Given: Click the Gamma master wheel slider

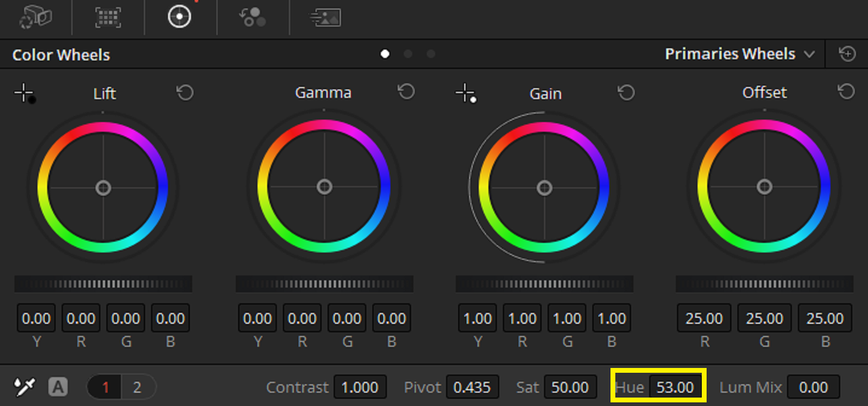Looking at the screenshot, I should coord(324,284).
